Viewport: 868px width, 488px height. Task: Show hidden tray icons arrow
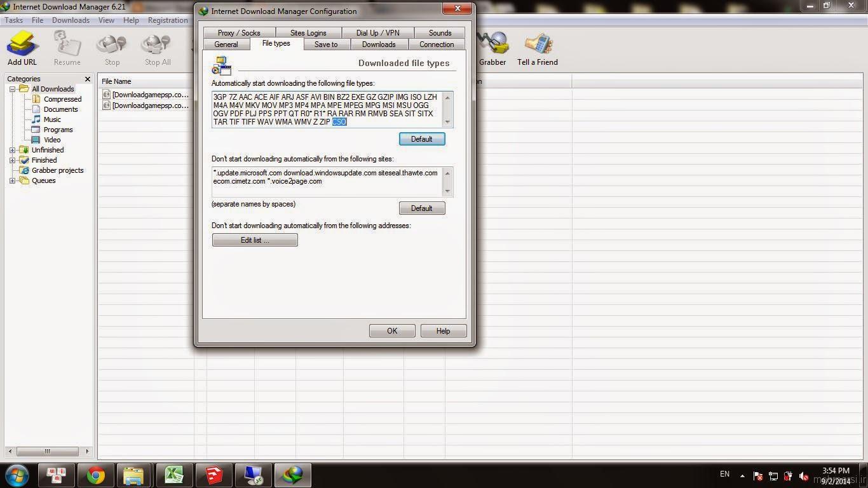(742, 475)
